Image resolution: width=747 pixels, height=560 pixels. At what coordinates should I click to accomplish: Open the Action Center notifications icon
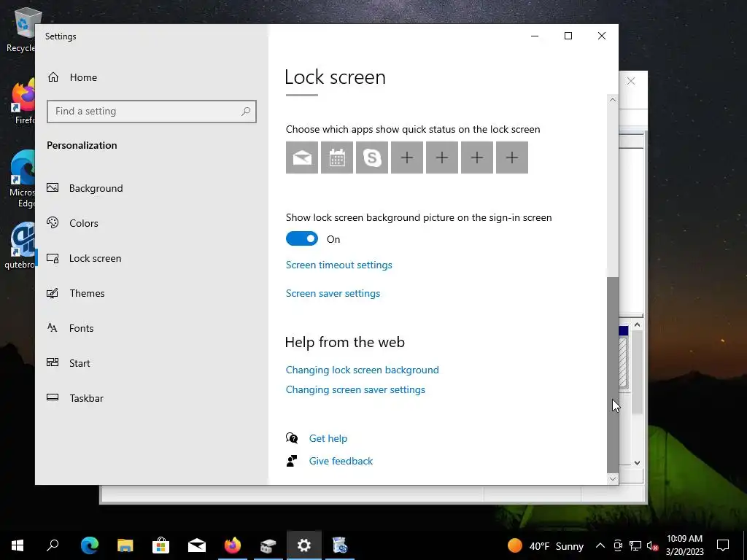pos(723,545)
